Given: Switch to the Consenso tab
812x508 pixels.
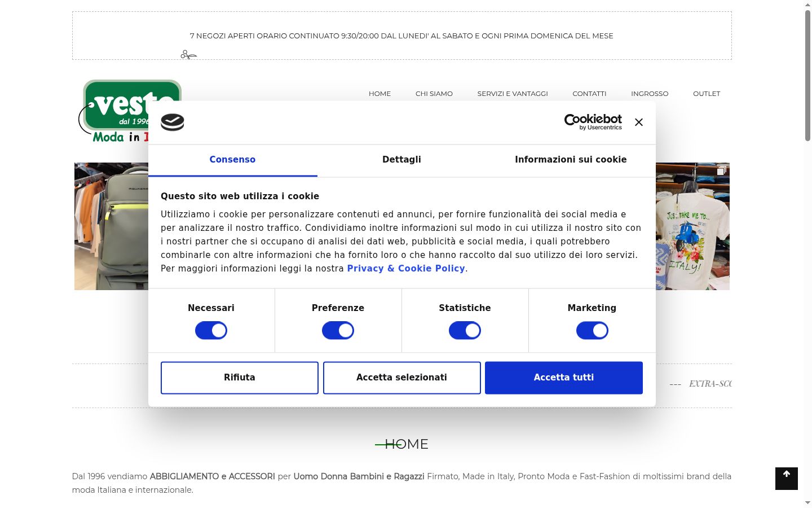Looking at the screenshot, I should point(232,160).
